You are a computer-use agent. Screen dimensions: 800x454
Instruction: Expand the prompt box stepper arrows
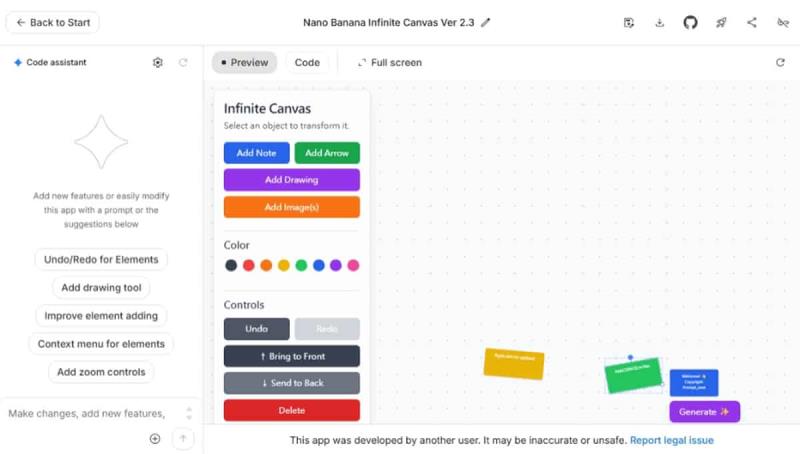[x=189, y=413]
